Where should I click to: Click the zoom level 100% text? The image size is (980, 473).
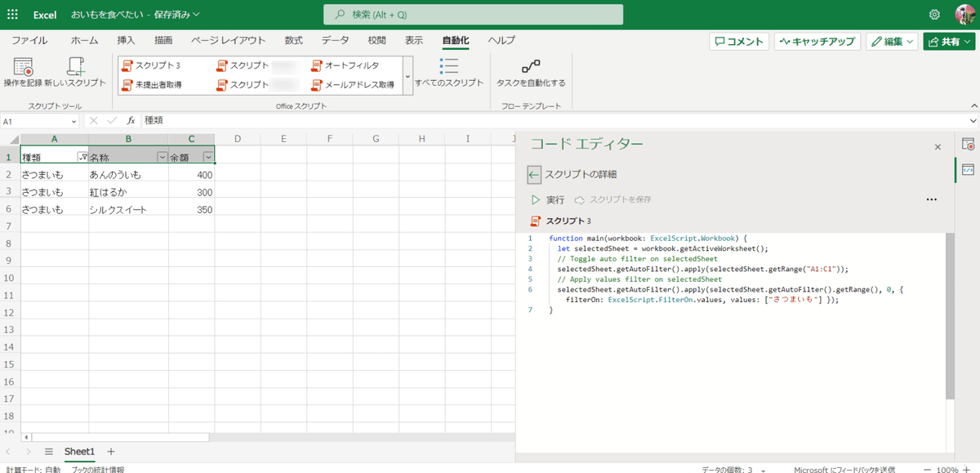pos(949,470)
